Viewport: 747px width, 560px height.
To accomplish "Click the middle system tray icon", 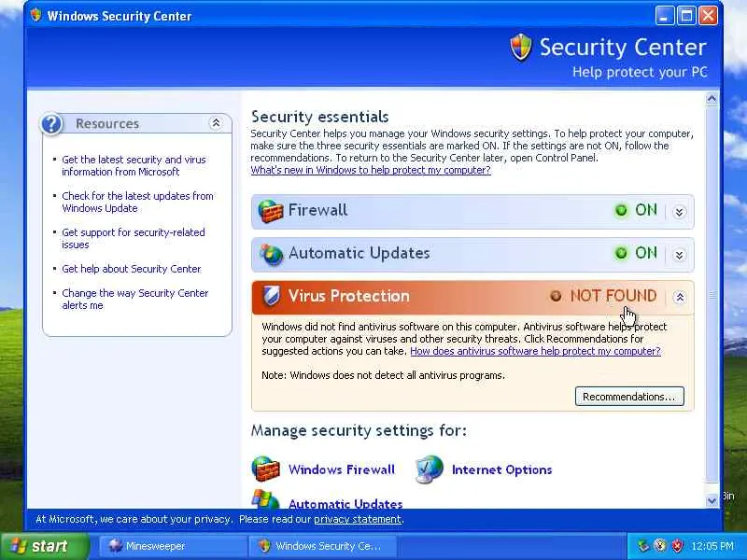I will click(660, 545).
